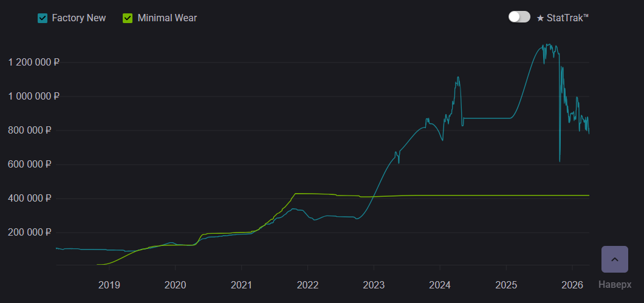Select the 2026 x-axis label
The height and width of the screenshot is (303, 644).
pos(572,285)
